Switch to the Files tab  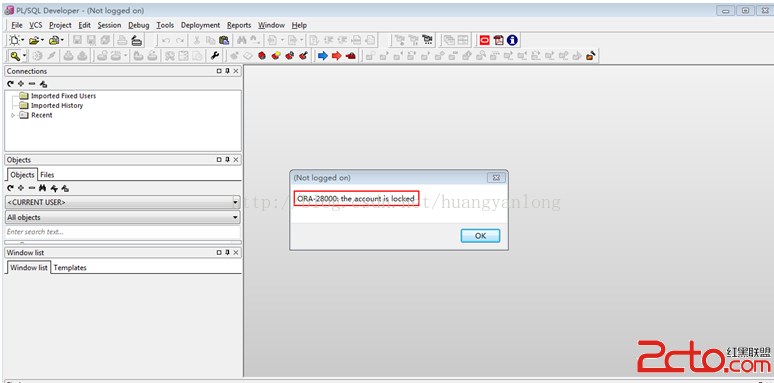(47, 175)
